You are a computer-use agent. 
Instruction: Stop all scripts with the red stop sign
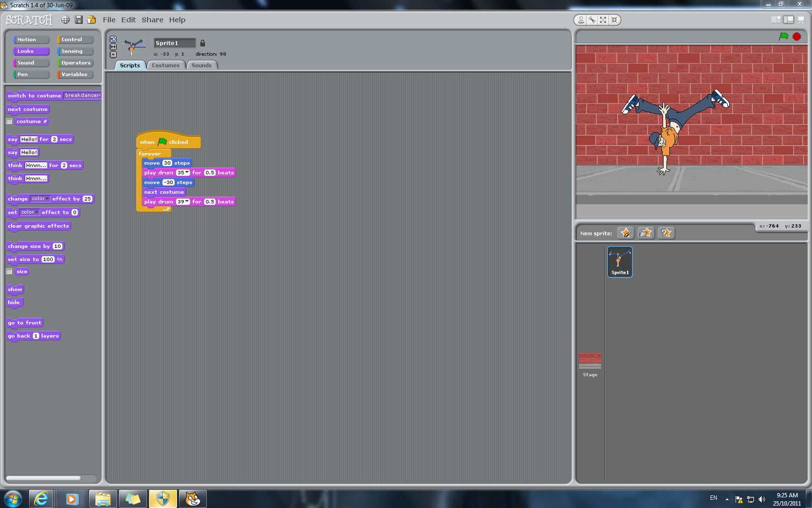point(797,37)
